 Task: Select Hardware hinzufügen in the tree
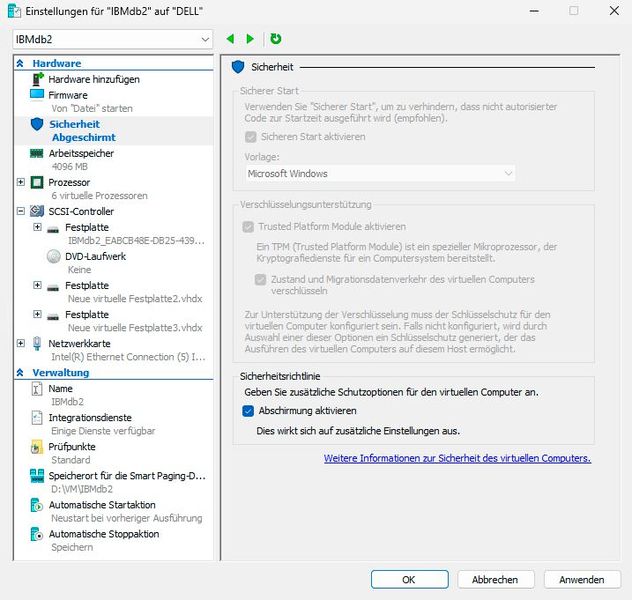tap(94, 79)
